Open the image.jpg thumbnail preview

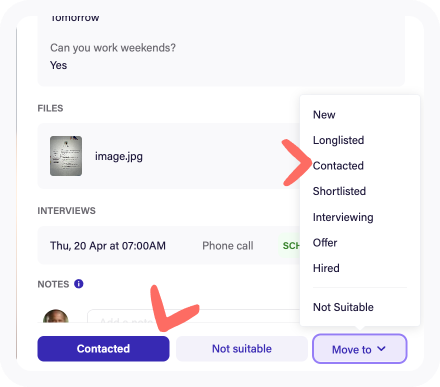(66, 156)
